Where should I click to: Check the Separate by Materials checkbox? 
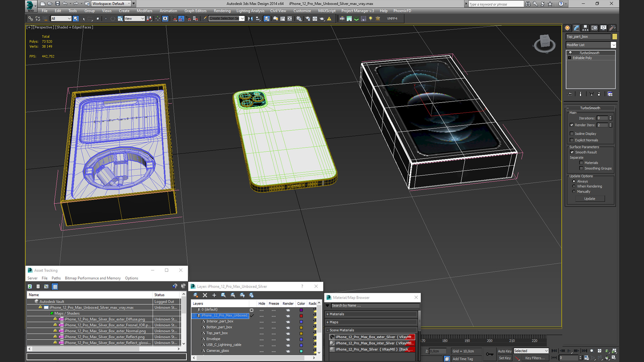point(581,163)
